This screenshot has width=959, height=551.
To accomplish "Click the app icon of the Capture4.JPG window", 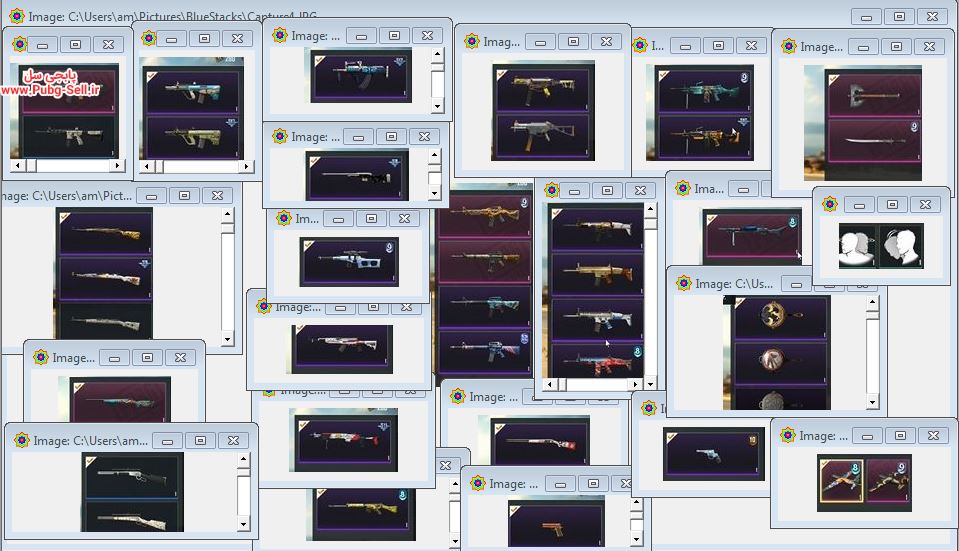I will click(x=17, y=17).
